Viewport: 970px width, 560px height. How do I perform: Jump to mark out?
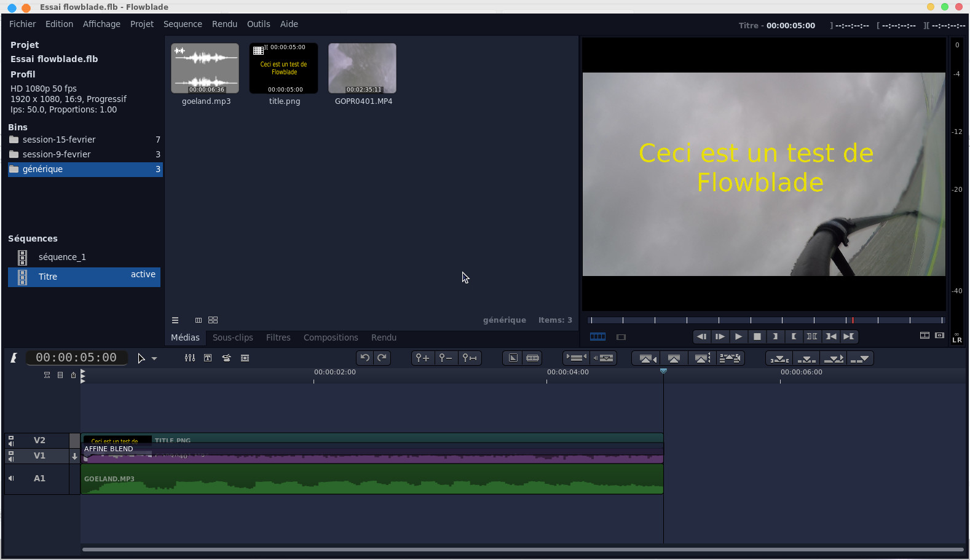849,336
